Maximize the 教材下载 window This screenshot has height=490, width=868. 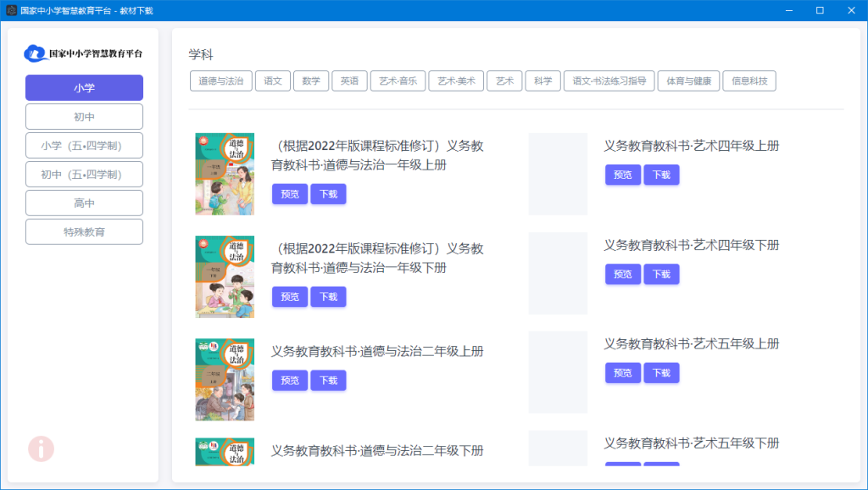[820, 10]
